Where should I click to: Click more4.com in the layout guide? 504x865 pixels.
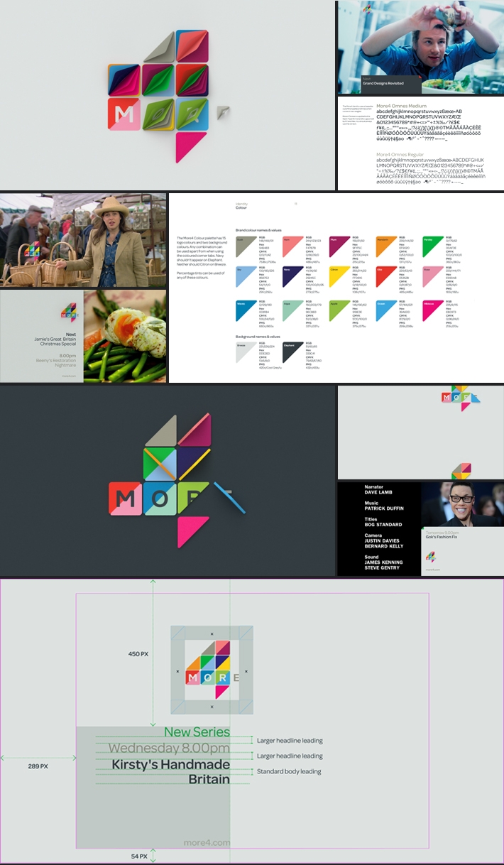click(207, 843)
